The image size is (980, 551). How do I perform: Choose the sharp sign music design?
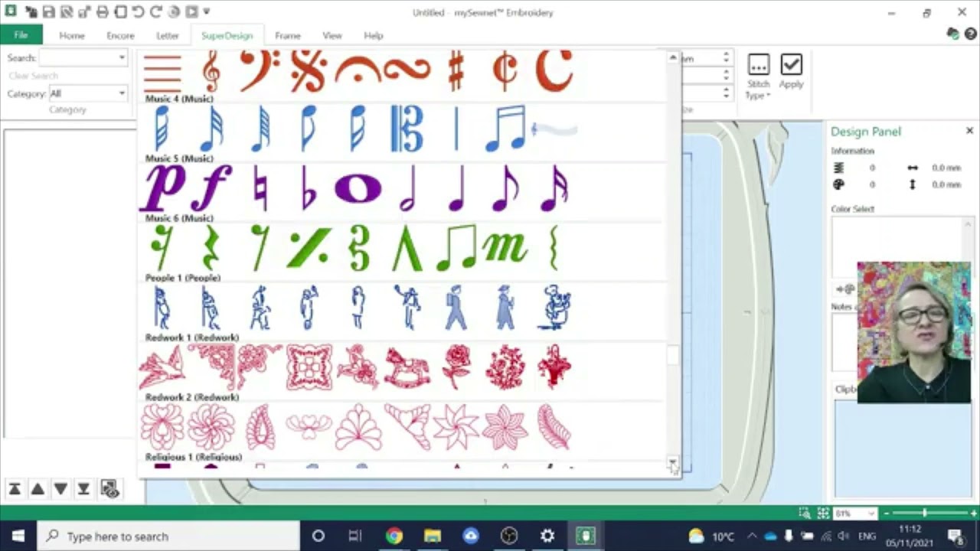tap(456, 70)
